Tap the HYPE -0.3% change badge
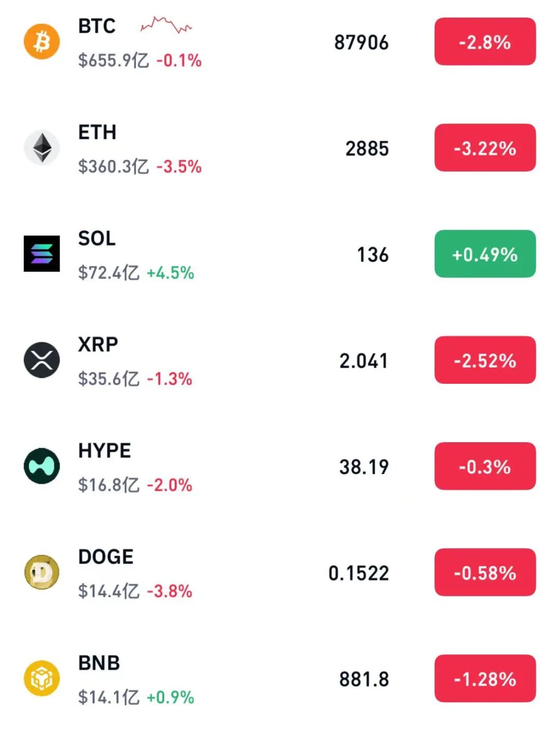560x741 pixels. point(485,466)
